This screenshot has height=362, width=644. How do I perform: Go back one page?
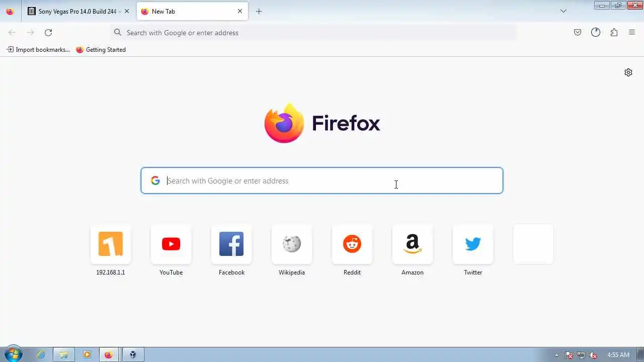(x=12, y=32)
